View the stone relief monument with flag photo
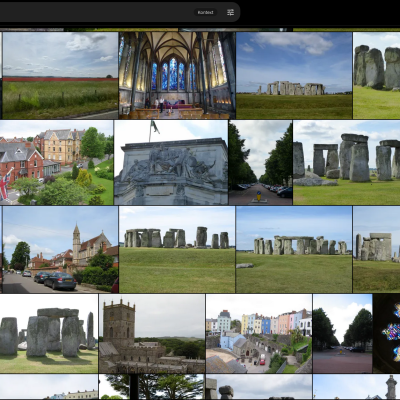 point(171,163)
